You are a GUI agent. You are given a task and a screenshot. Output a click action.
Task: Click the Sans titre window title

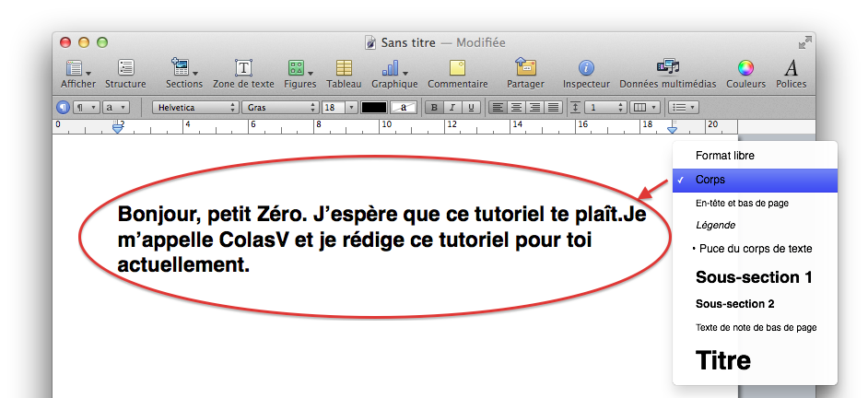408,42
